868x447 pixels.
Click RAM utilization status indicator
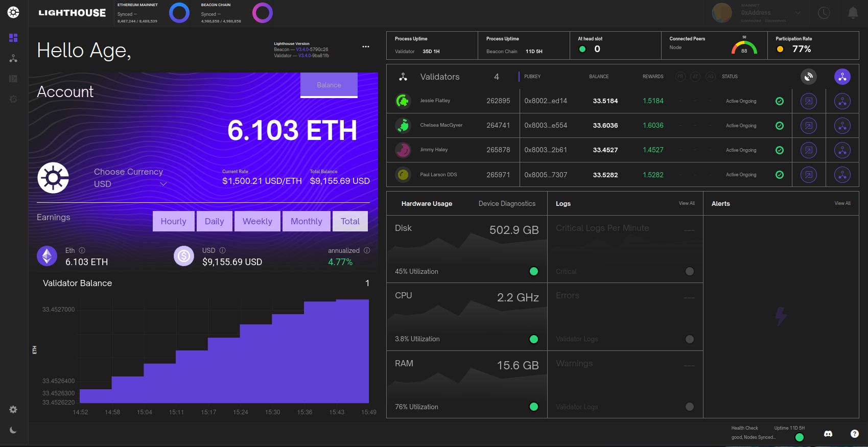click(x=534, y=407)
